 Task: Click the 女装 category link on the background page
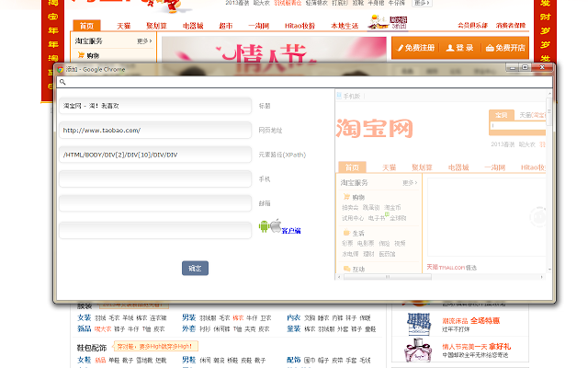click(84, 317)
